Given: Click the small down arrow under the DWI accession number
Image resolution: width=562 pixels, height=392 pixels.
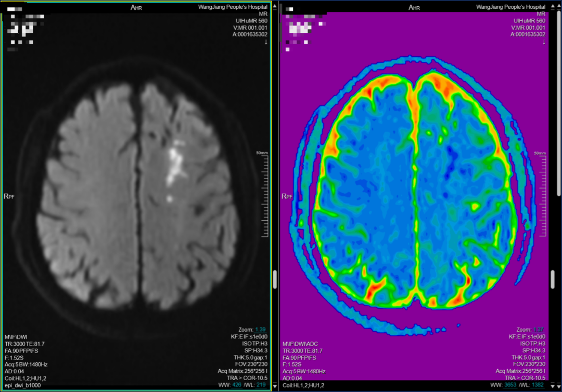Looking at the screenshot, I should pyautogui.click(x=265, y=42).
